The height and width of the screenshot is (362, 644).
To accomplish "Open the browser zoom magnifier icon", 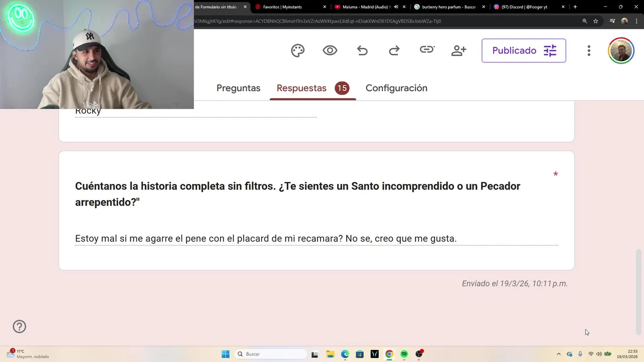I will (585, 21).
